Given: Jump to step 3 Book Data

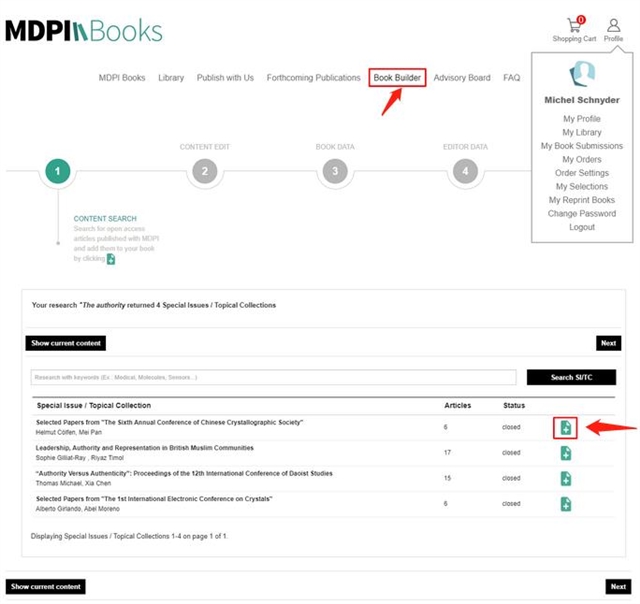Looking at the screenshot, I should pyautogui.click(x=335, y=172).
